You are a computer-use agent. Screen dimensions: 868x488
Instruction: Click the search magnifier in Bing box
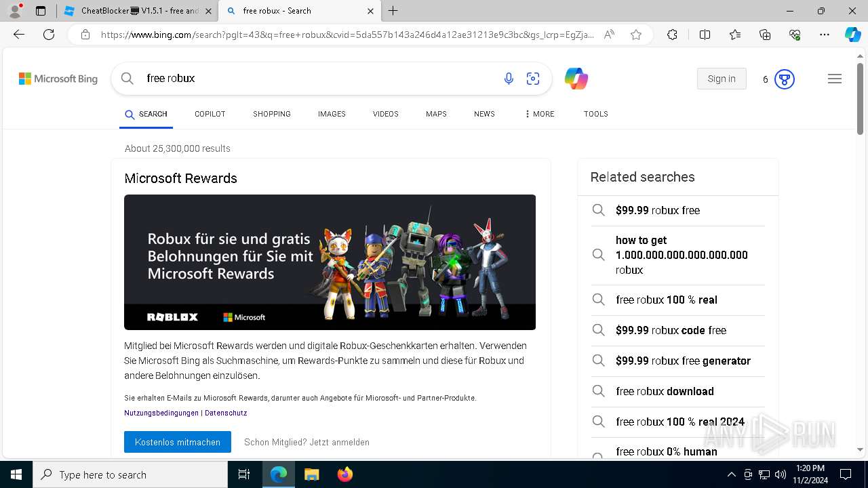click(127, 79)
